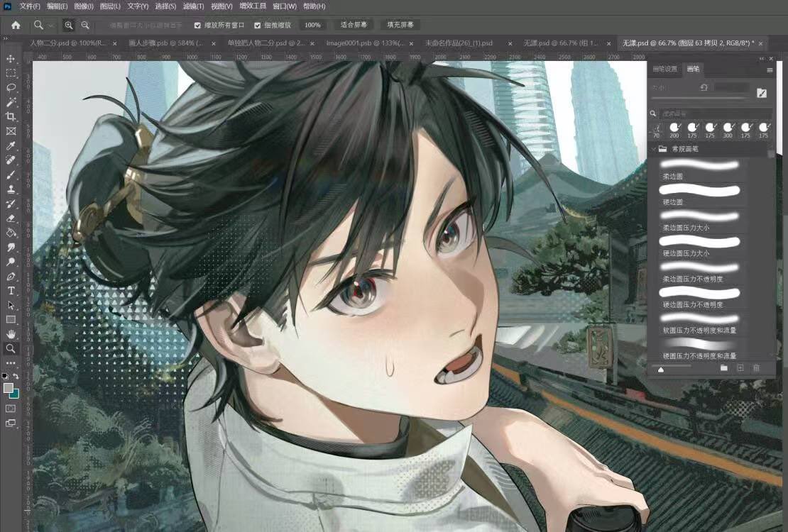Select the 硬边圆压力大小 brush preset
This screenshot has width=788, height=532.
[699, 246]
